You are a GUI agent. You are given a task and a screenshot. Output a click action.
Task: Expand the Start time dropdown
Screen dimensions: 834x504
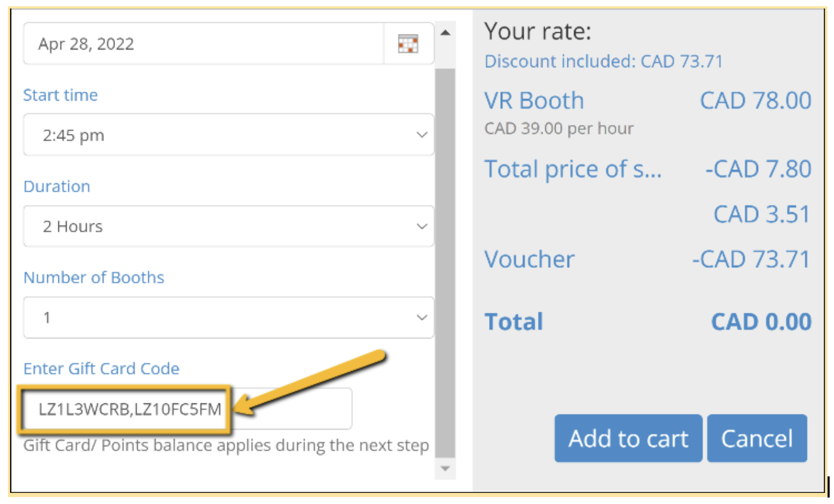pos(228,134)
